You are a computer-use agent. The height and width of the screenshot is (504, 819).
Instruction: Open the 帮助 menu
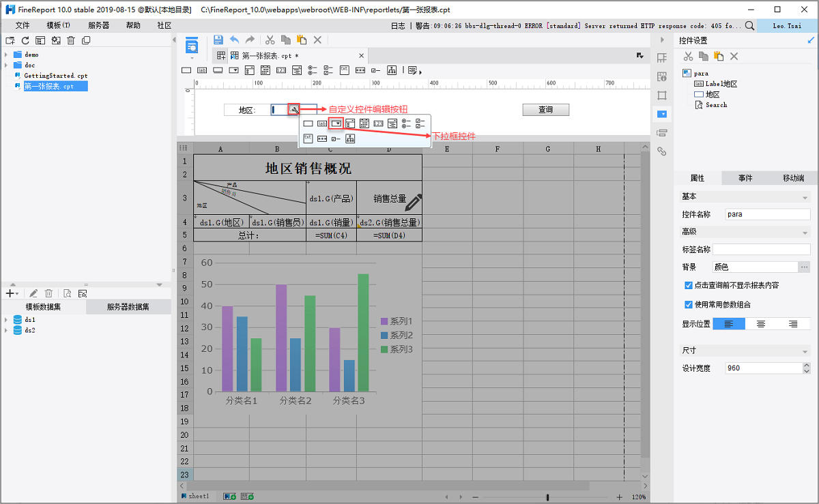coord(133,25)
